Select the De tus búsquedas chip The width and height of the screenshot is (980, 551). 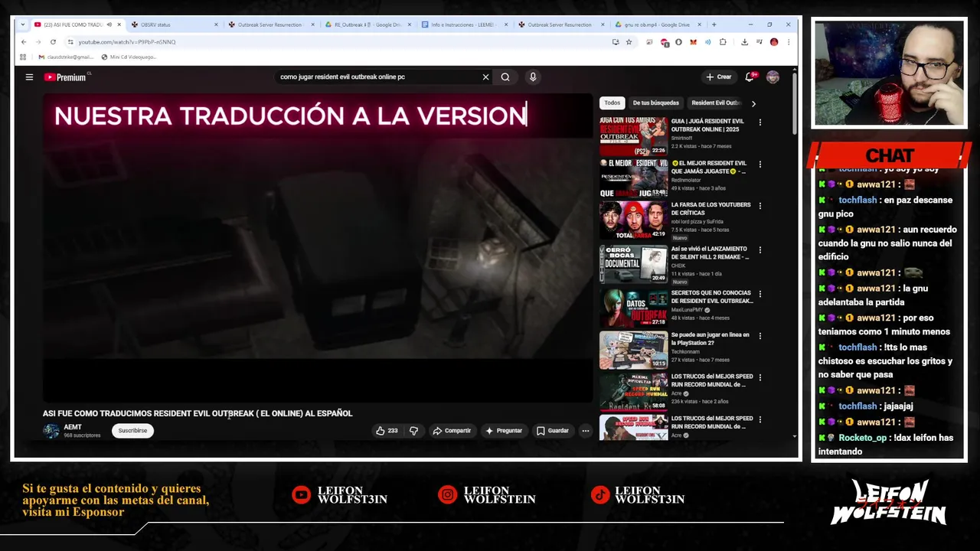(655, 103)
